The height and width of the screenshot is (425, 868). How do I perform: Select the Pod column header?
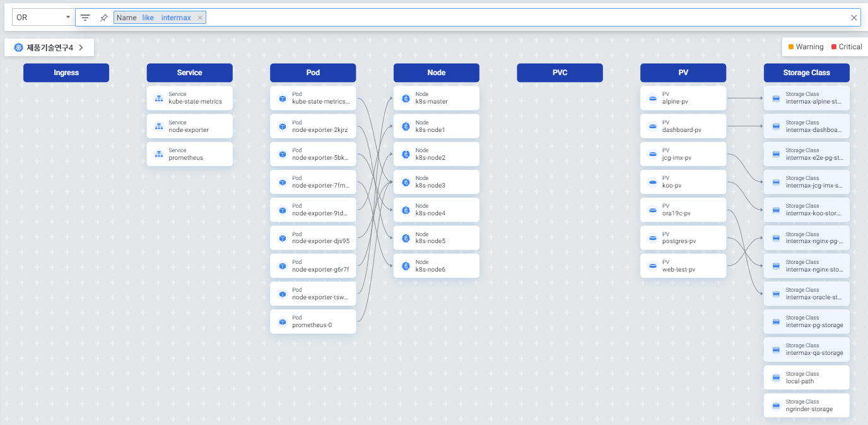point(313,73)
